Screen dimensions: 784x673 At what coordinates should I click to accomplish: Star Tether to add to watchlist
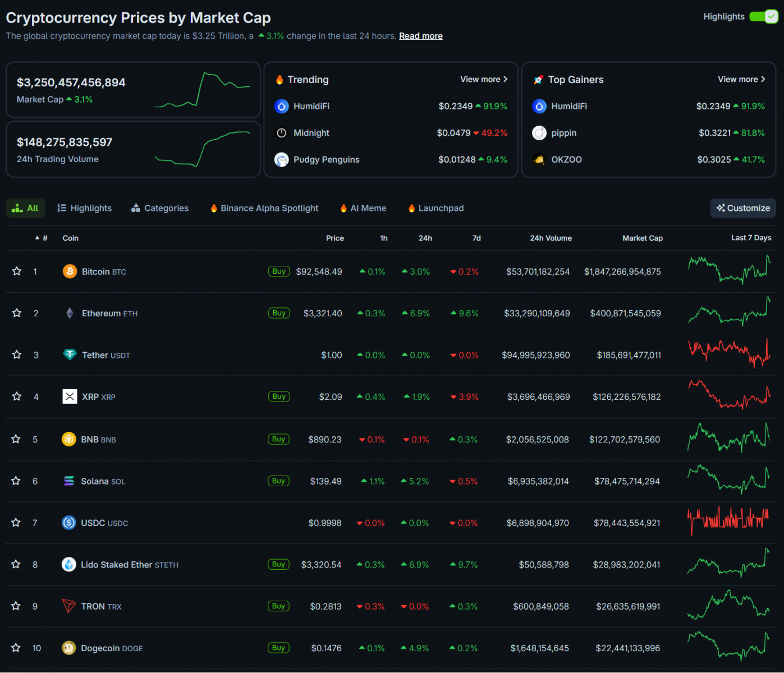click(x=17, y=354)
